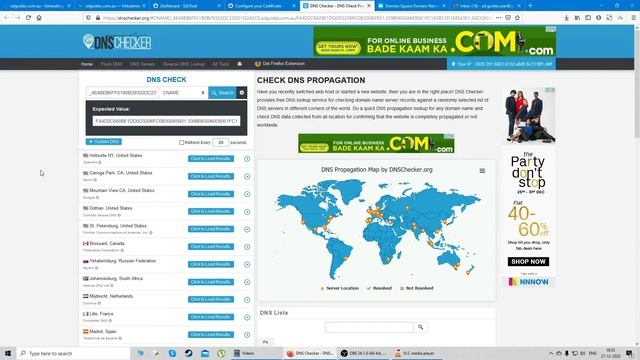The width and height of the screenshot is (640, 360).
Task: Load results for Canoga Park, CA
Action: [211, 176]
